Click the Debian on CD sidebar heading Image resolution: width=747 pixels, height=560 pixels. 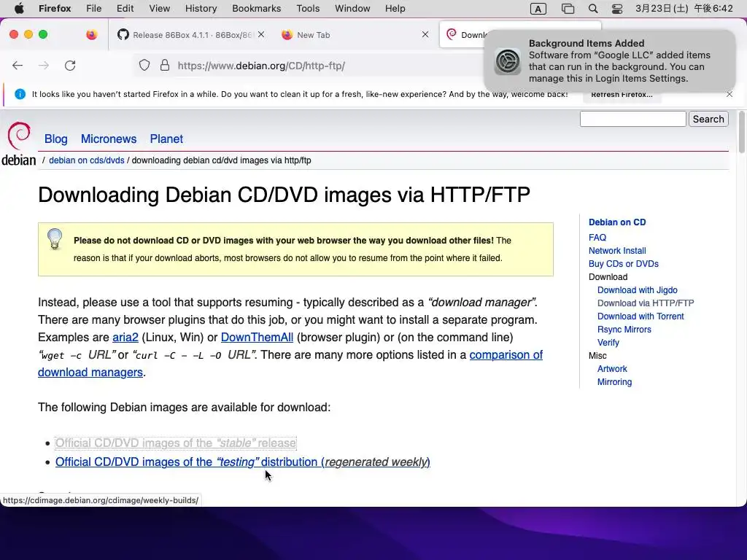pos(617,222)
